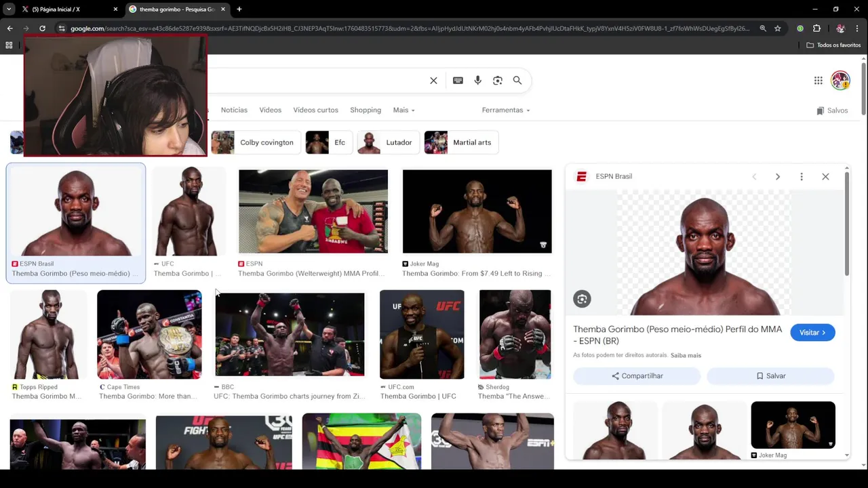Search by image with the Lens icon
Screen dimensions: 868x488
pyautogui.click(x=498, y=81)
